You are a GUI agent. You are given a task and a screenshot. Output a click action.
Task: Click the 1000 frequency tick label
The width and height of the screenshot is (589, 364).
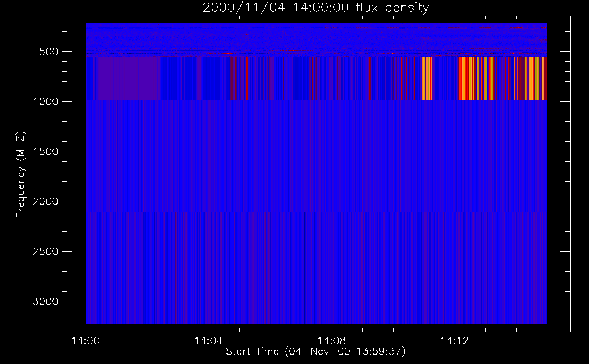click(46, 102)
